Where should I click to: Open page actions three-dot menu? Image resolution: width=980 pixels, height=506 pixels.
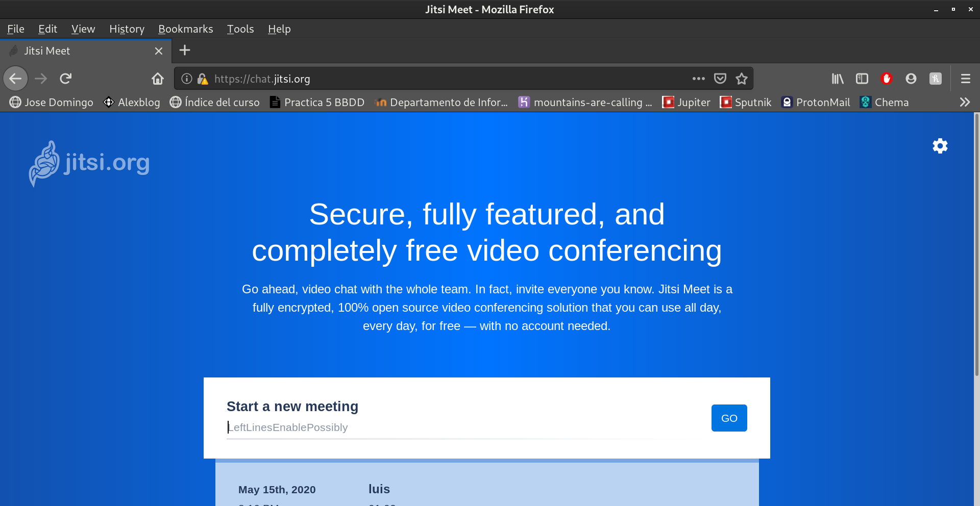coord(698,79)
